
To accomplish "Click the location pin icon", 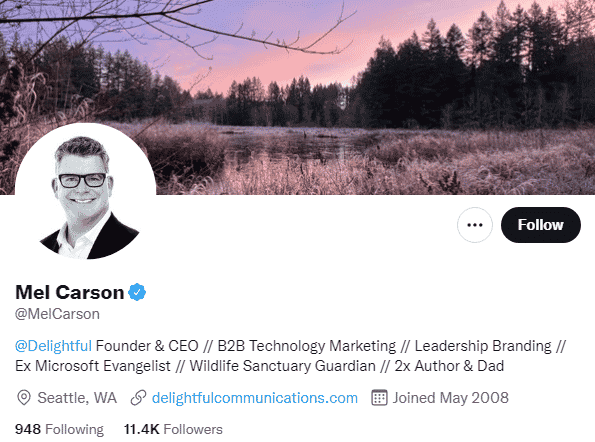I will (x=24, y=398).
